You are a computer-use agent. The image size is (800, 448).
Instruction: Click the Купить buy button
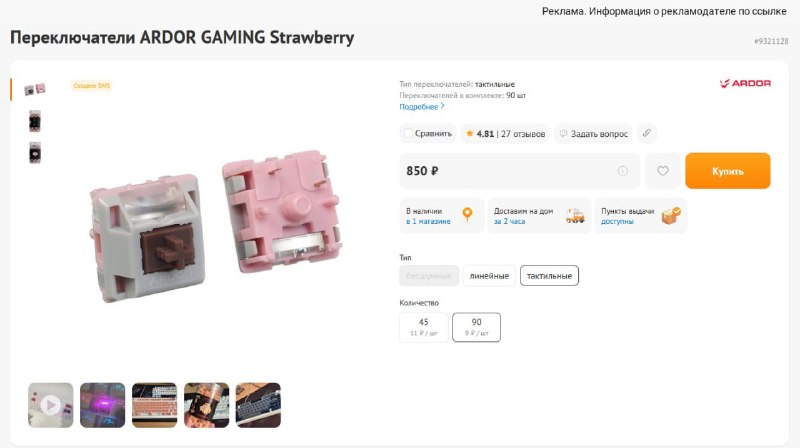click(x=728, y=171)
